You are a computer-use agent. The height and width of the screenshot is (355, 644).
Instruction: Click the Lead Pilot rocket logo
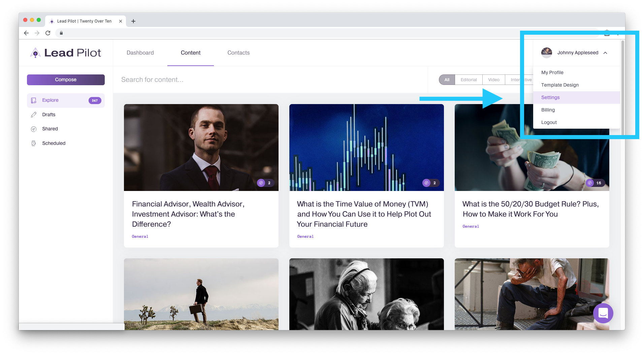coord(35,53)
